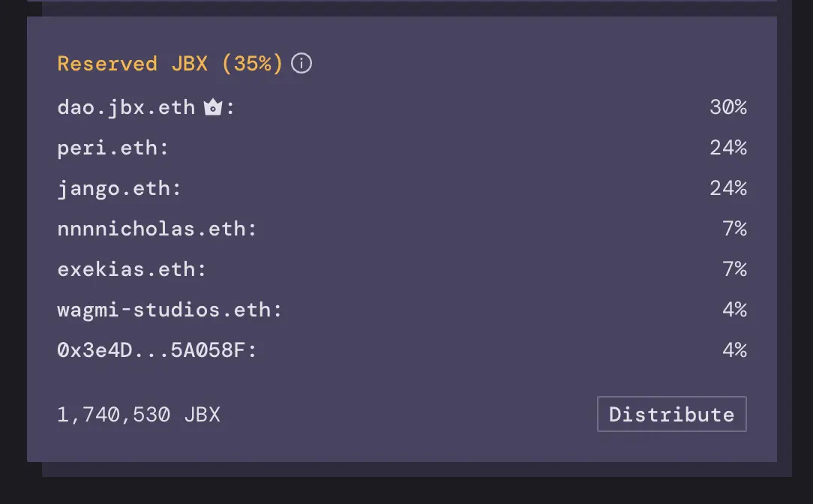Click dao.jbx.eth's 30% allocation value
Screen dimensions: 813x504
coord(728,107)
